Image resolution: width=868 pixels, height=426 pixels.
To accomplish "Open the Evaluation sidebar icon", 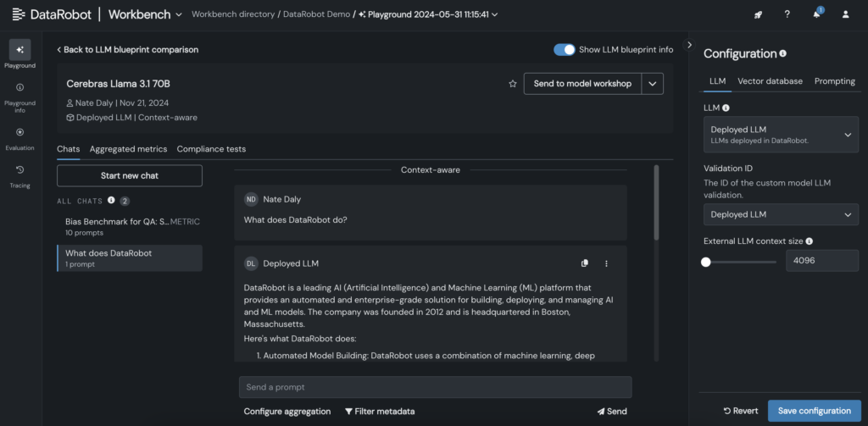I will click(20, 132).
